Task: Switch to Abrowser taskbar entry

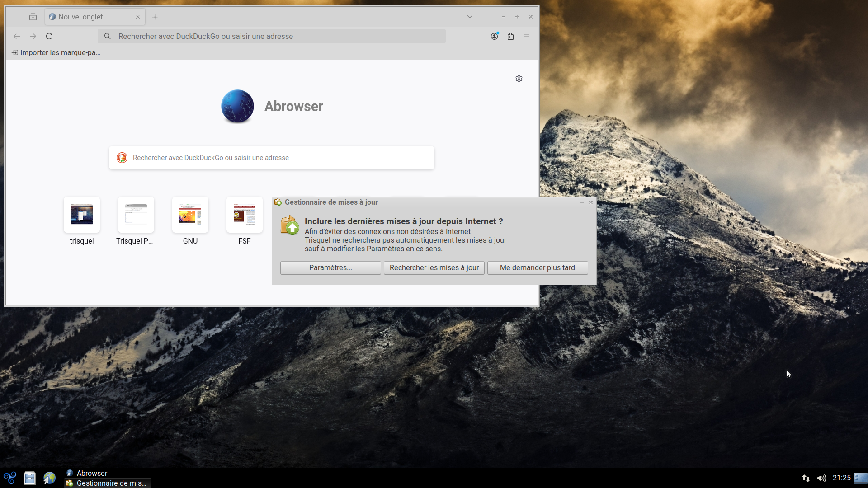Action: [108, 473]
